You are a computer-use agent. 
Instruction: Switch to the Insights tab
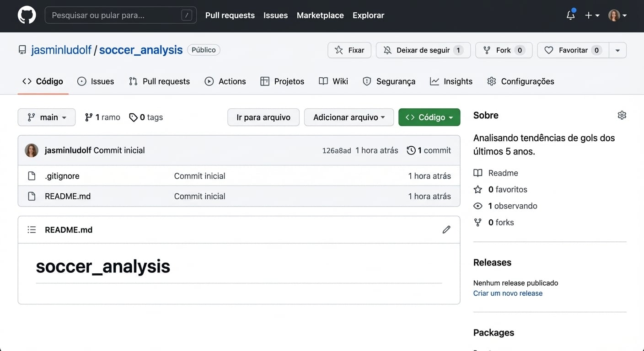coord(451,81)
